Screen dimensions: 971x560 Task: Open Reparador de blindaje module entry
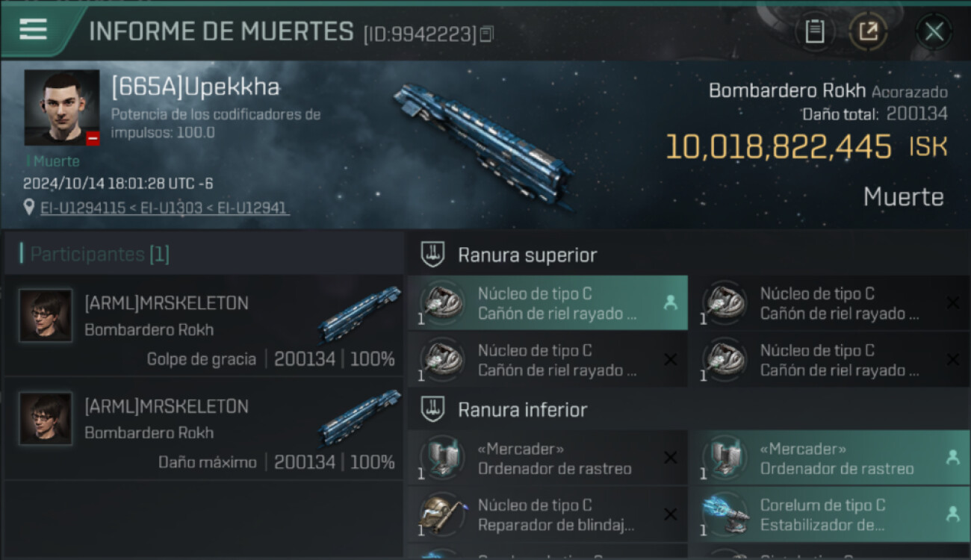coord(547,514)
